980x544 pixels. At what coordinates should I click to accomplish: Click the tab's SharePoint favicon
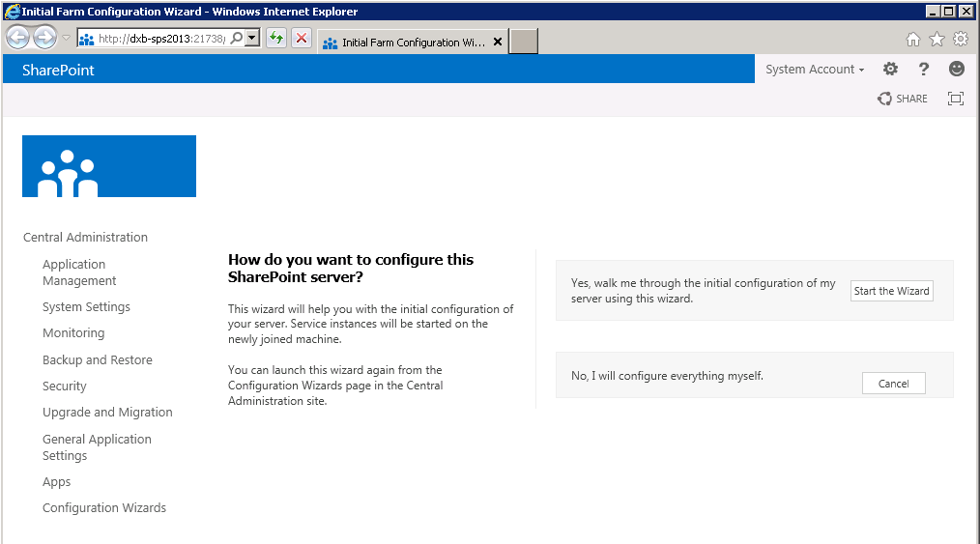click(x=330, y=43)
